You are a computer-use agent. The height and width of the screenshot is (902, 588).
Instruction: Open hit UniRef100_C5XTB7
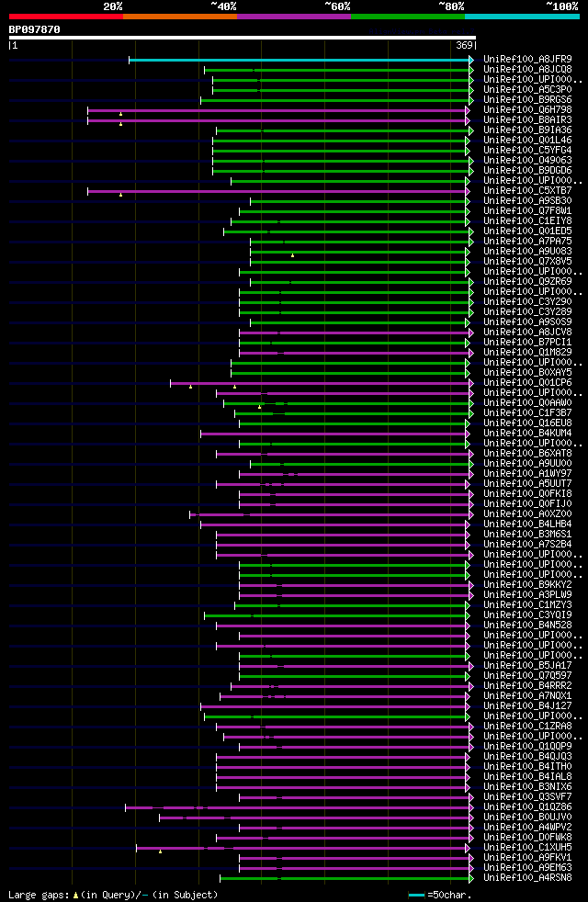pos(527,191)
